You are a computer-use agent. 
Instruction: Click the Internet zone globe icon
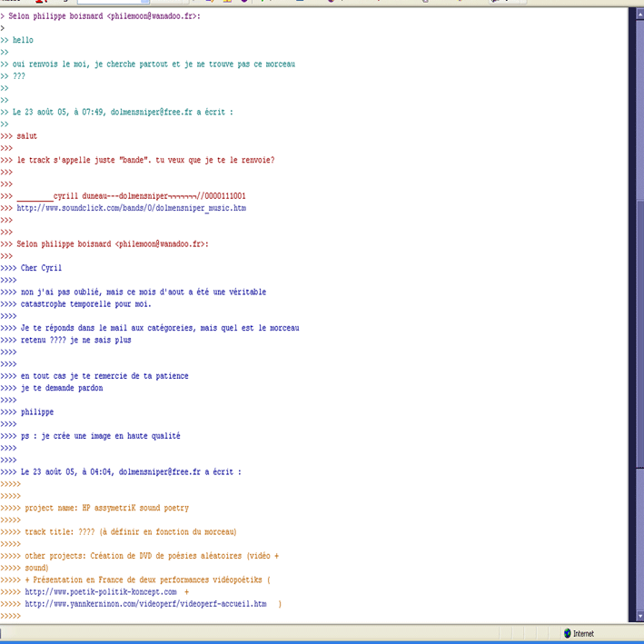pyautogui.click(x=567, y=633)
